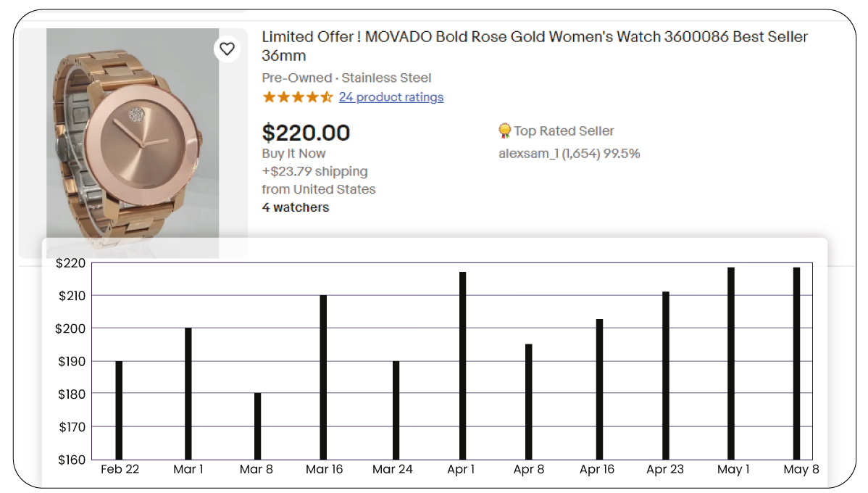Click the 4 watchers text
The image size is (868, 493).
[295, 207]
